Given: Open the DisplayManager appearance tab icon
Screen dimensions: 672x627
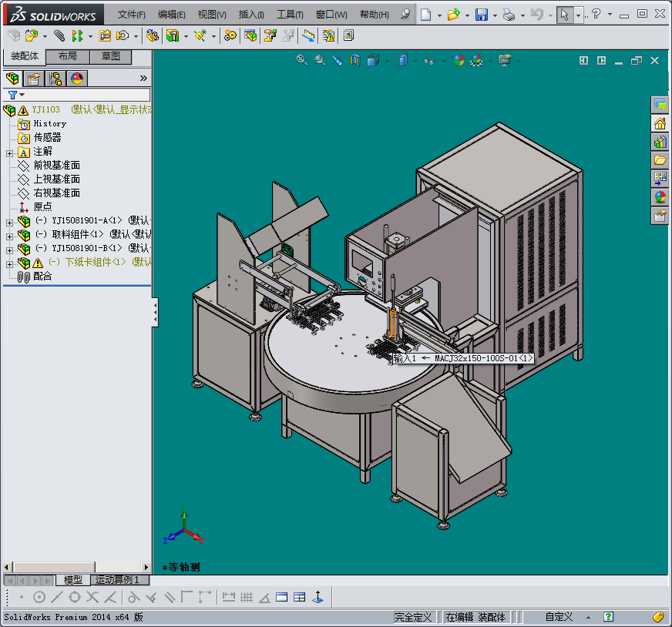Looking at the screenshot, I should [77, 78].
